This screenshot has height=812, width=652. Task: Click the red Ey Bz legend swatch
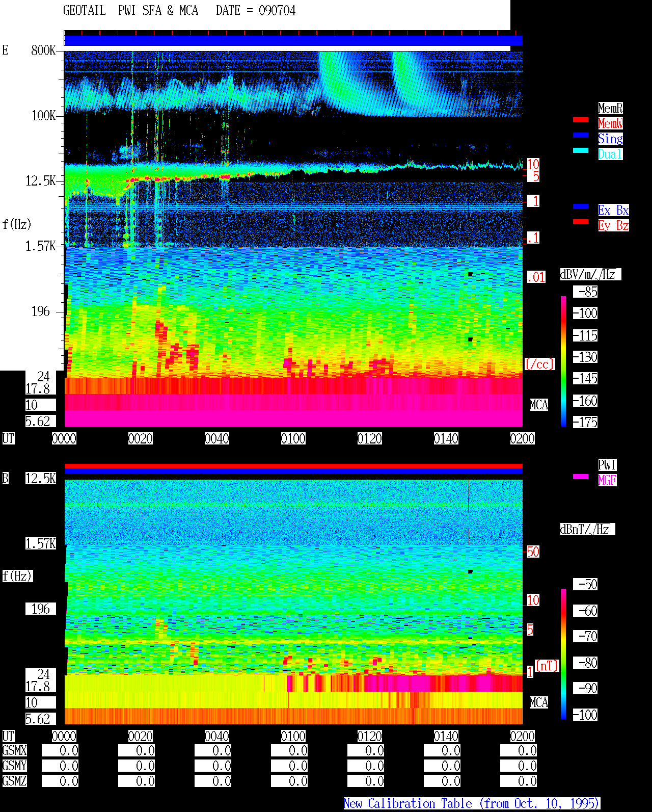[581, 222]
